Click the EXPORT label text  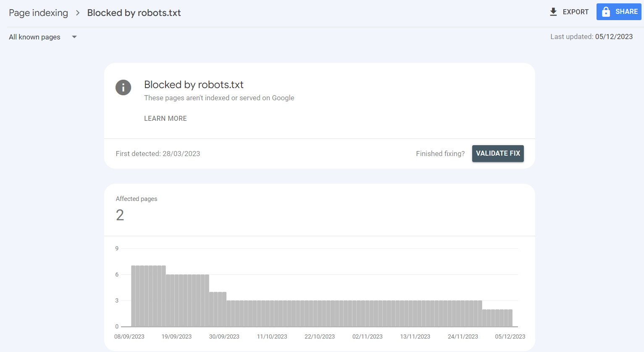pyautogui.click(x=576, y=12)
